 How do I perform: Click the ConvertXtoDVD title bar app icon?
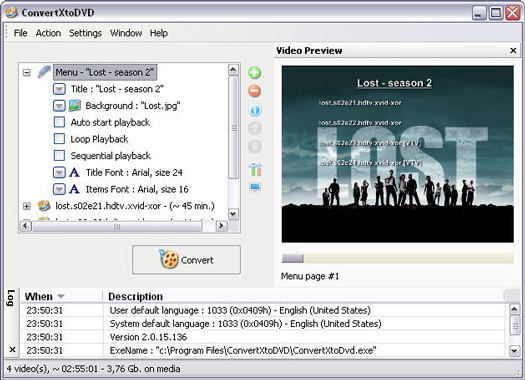coord(12,13)
